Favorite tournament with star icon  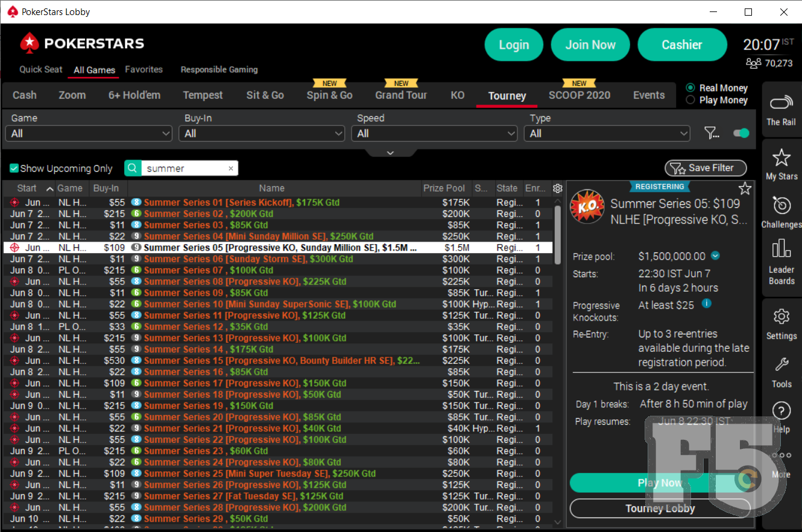pyautogui.click(x=745, y=189)
